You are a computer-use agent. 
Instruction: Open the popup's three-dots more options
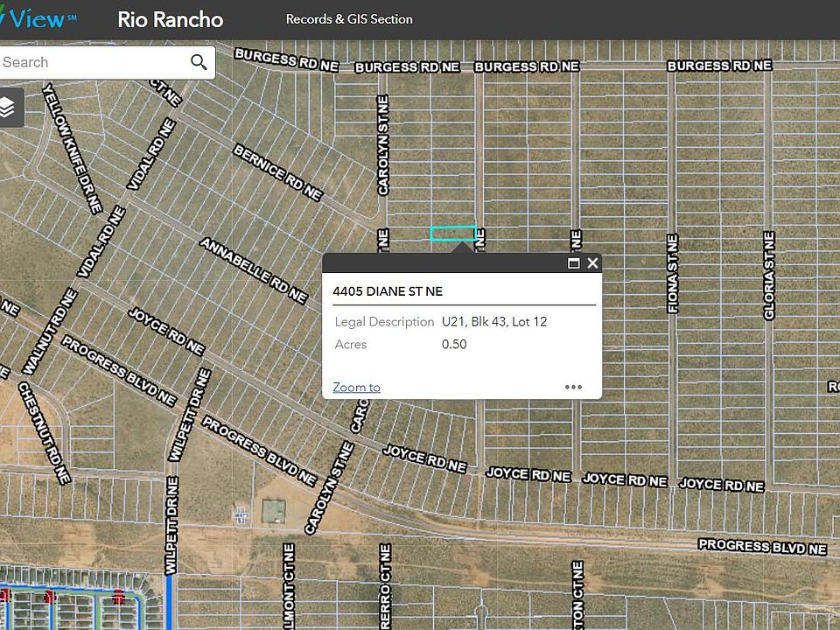[573, 387]
